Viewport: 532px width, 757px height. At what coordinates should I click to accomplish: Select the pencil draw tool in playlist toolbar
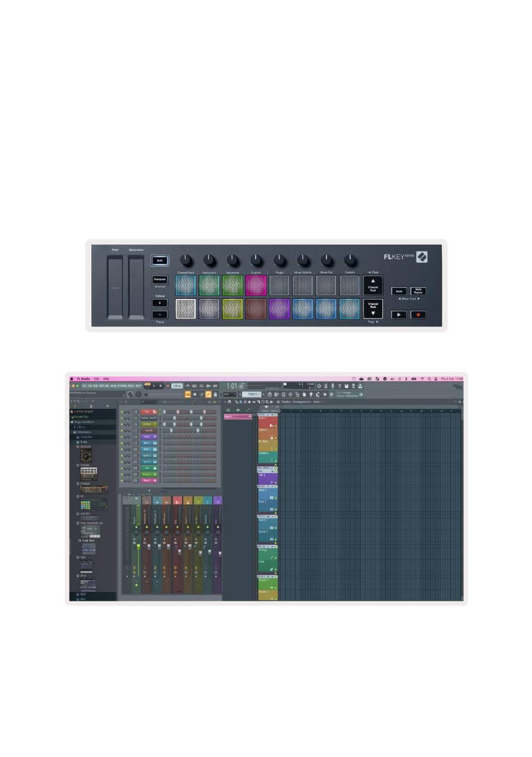(x=236, y=401)
